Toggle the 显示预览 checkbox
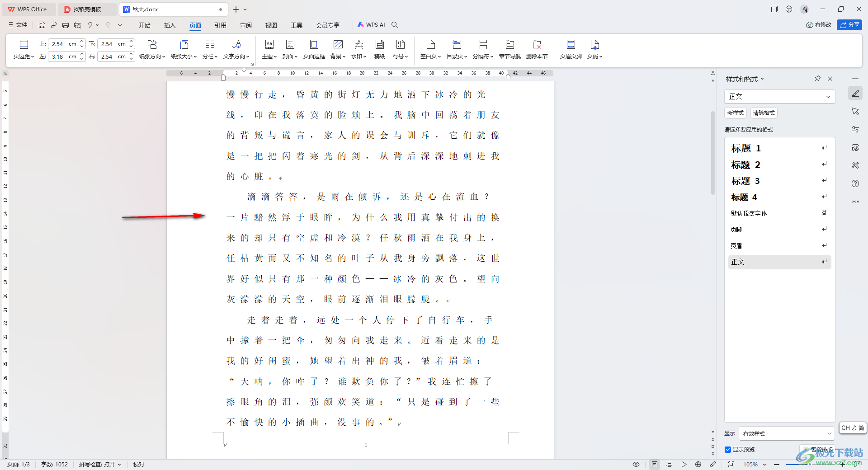This screenshot has width=868, height=470. [x=728, y=449]
